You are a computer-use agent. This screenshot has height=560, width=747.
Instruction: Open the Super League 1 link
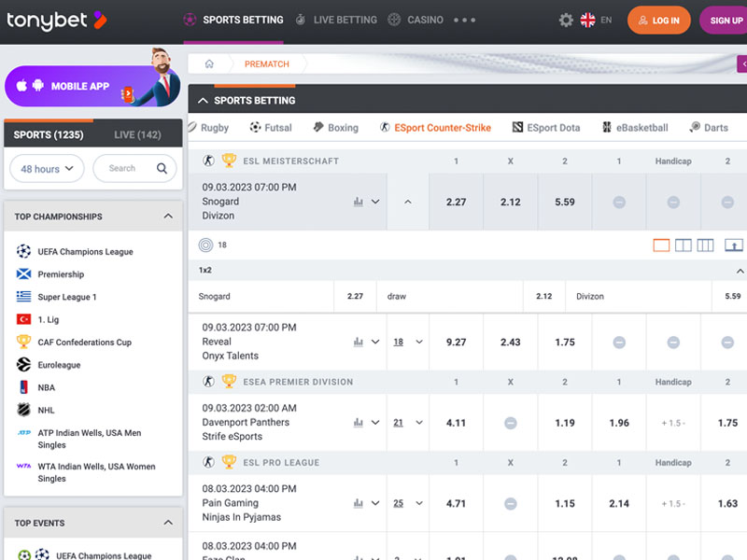pos(67,297)
